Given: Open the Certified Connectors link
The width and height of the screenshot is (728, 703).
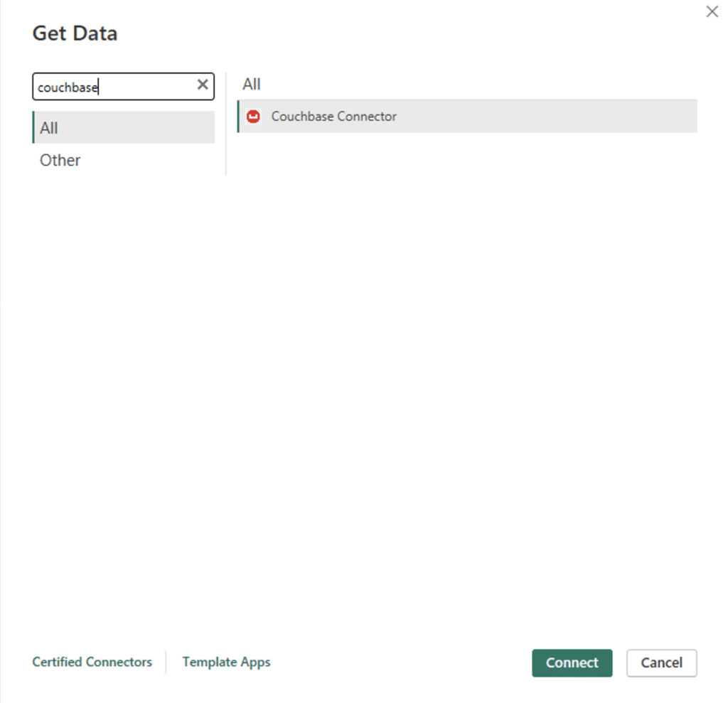Looking at the screenshot, I should coord(92,662).
